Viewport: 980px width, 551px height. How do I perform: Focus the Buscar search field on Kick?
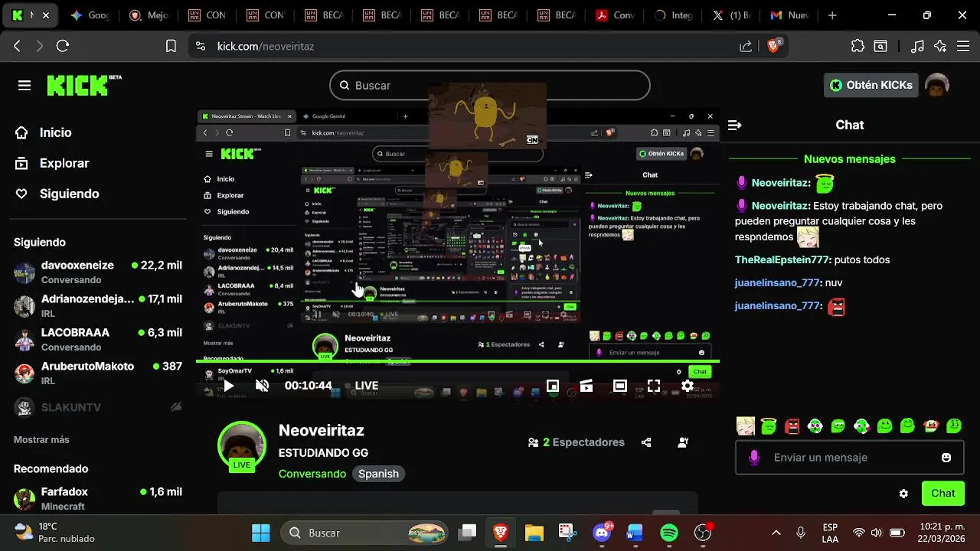point(490,85)
